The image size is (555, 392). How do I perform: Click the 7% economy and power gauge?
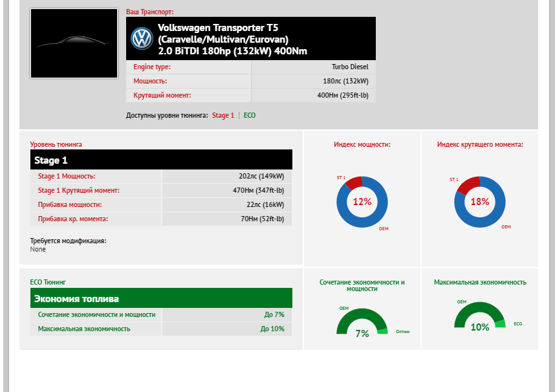[362, 322]
